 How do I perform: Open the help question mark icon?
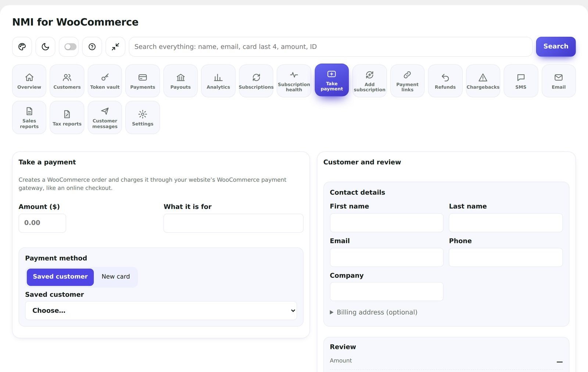point(92,47)
